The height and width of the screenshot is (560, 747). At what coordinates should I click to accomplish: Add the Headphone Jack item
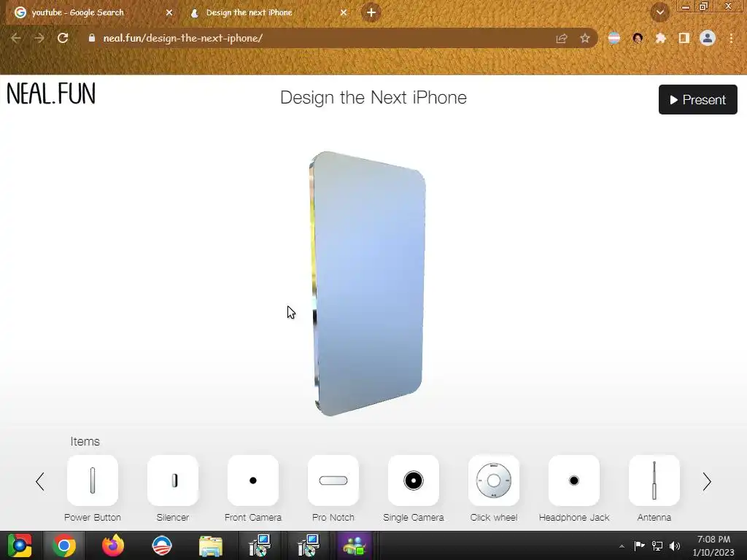coord(574,480)
